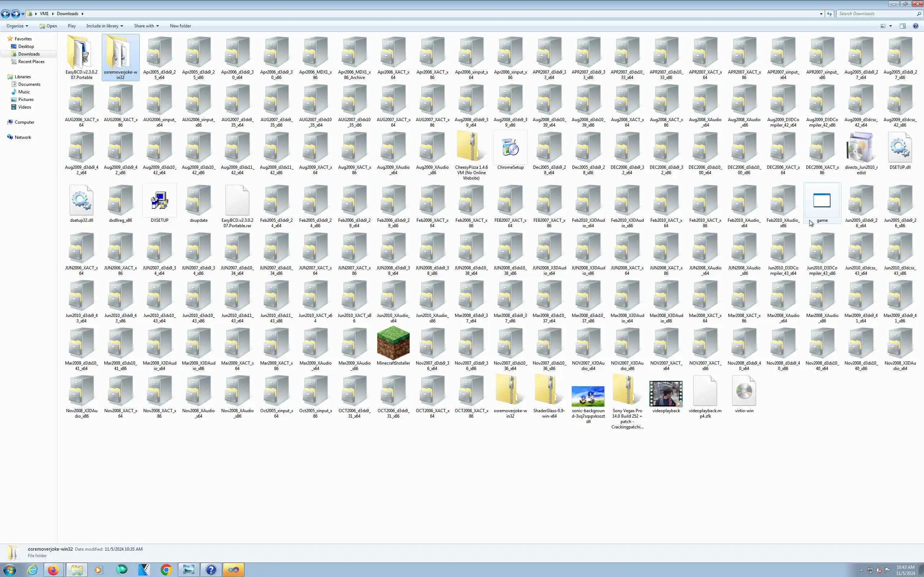
Task: Click the address bar history dropdown arrow
Action: [821, 14]
